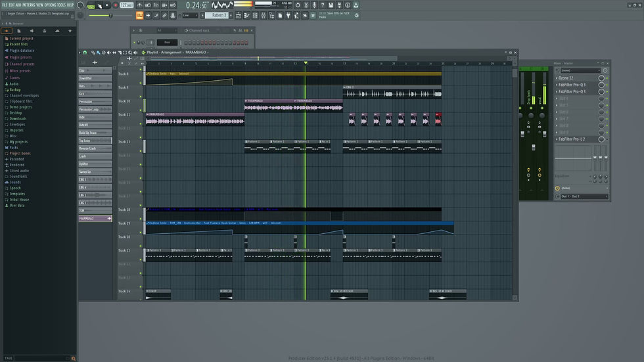The width and height of the screenshot is (644, 362).
Task: Toggle typing keyboard to piano icon
Action: tap(139, 15)
